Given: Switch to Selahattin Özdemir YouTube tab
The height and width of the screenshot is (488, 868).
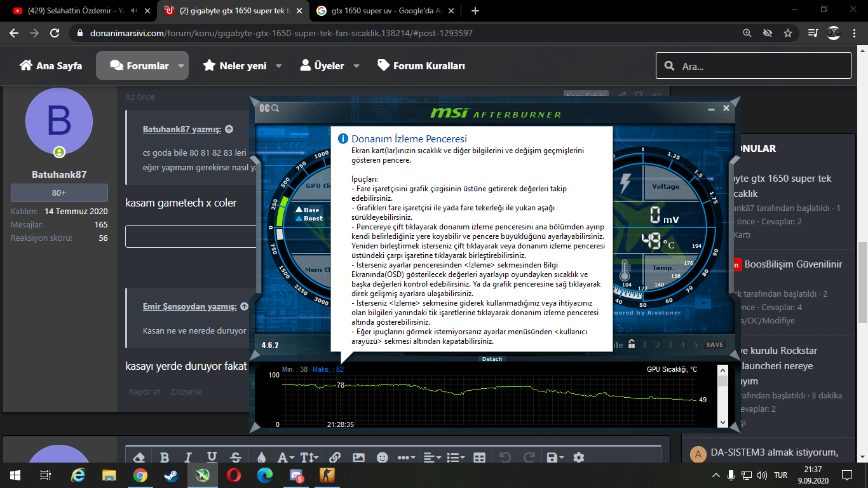Looking at the screenshot, I should 78,11.
